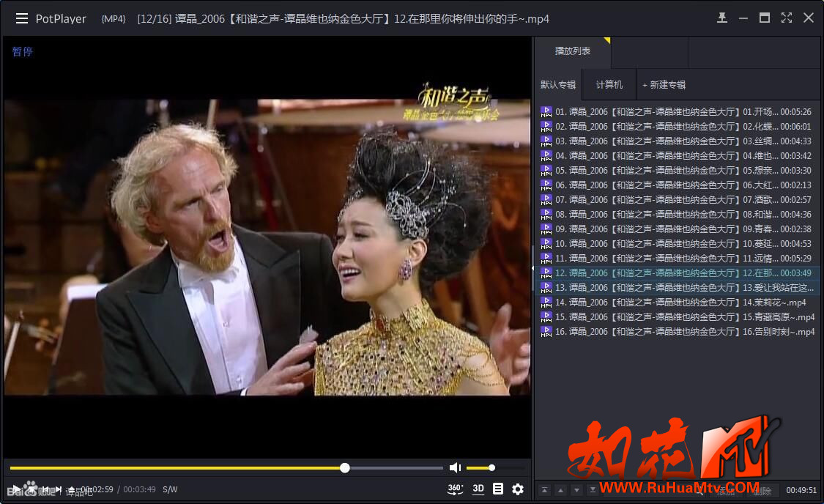Image resolution: width=824 pixels, height=504 pixels.
Task: Select playlist item 16.告别时刻~.mp4
Action: click(678, 332)
